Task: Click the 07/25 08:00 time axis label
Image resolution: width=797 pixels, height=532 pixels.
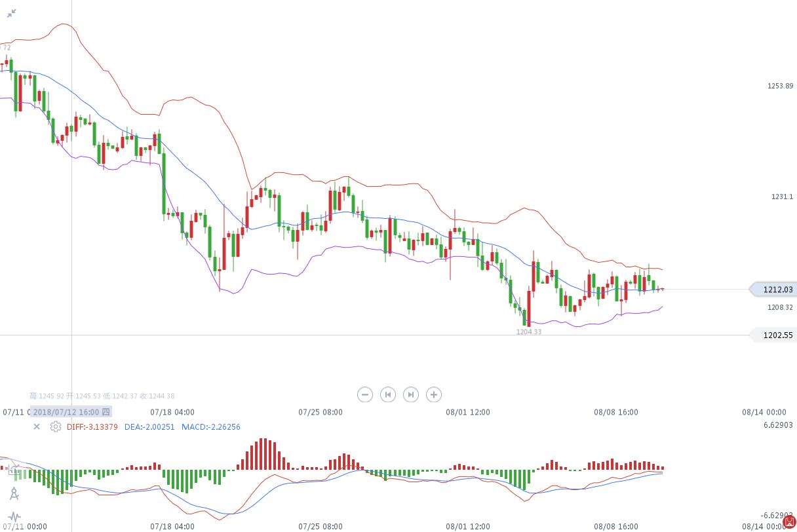Action: click(x=321, y=412)
